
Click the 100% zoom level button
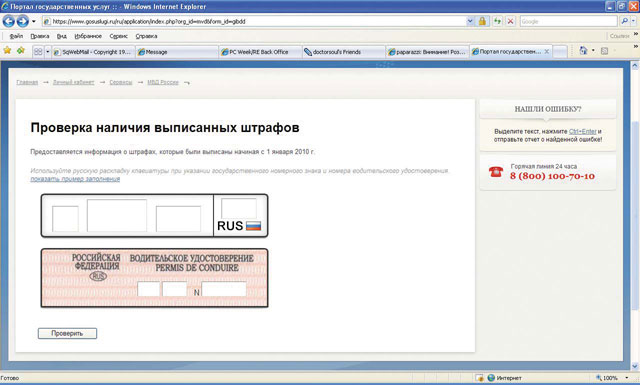(x=607, y=378)
